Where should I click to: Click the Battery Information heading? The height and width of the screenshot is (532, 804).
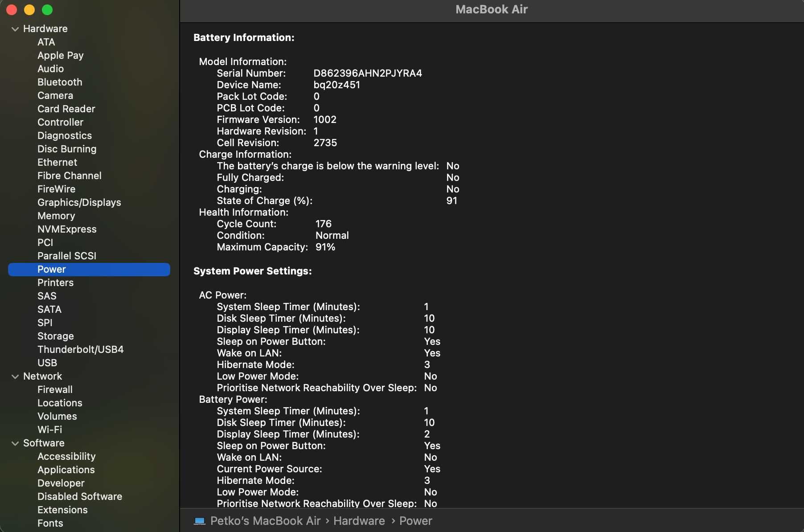tap(244, 37)
